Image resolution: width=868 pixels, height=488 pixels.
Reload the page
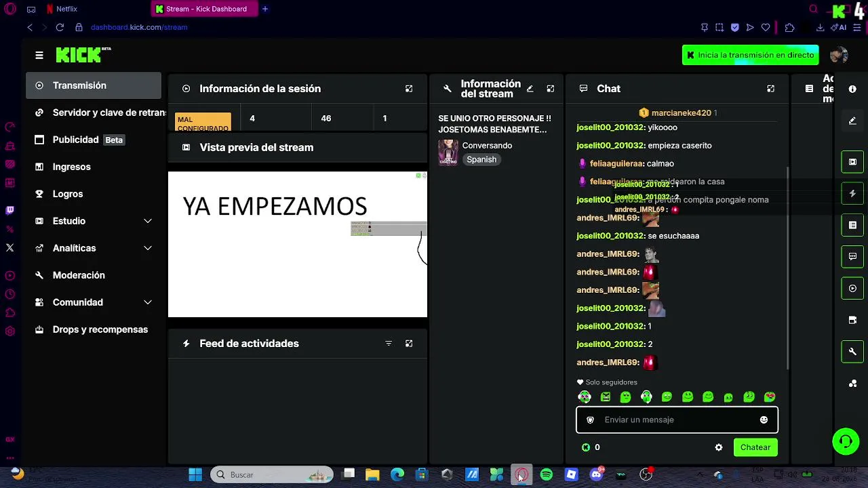point(60,27)
